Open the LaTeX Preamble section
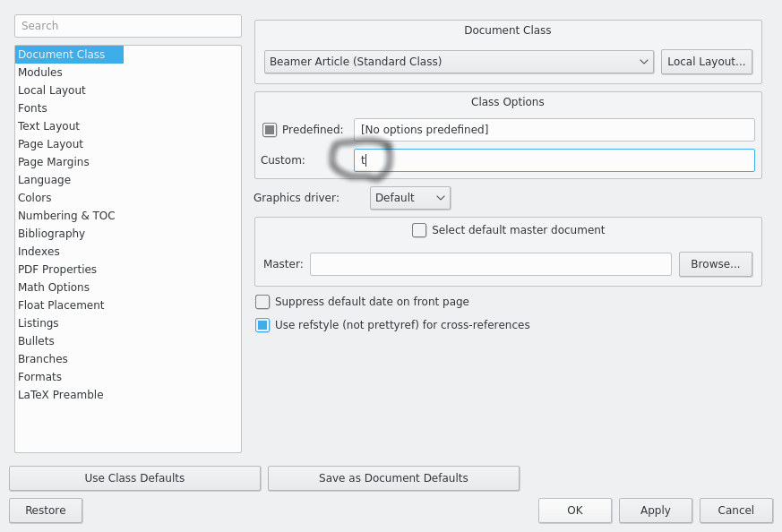782x532 pixels. pyautogui.click(x=61, y=395)
